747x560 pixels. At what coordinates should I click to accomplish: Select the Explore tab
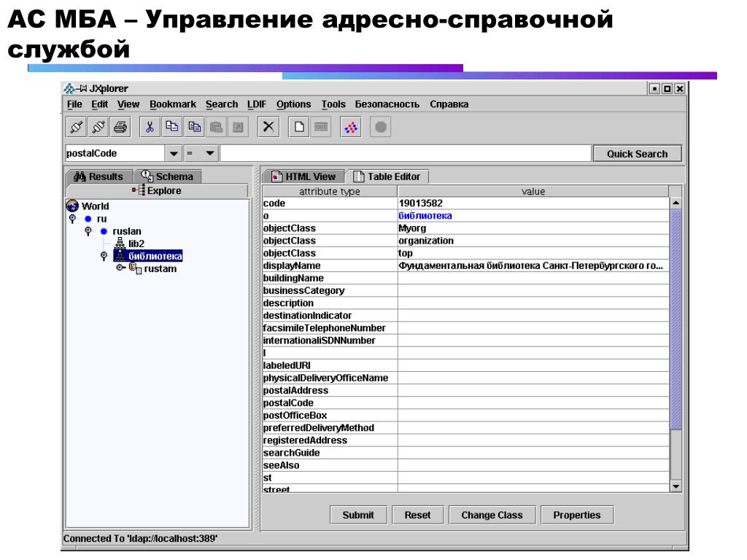pyautogui.click(x=157, y=190)
